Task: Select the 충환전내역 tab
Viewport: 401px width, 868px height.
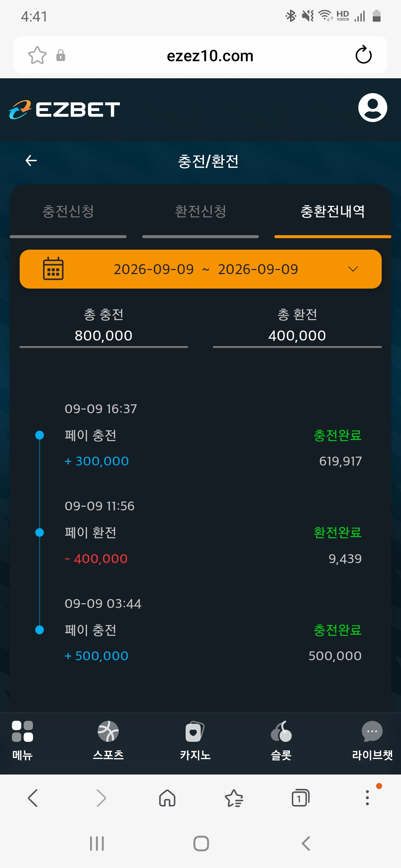Action: 332,211
